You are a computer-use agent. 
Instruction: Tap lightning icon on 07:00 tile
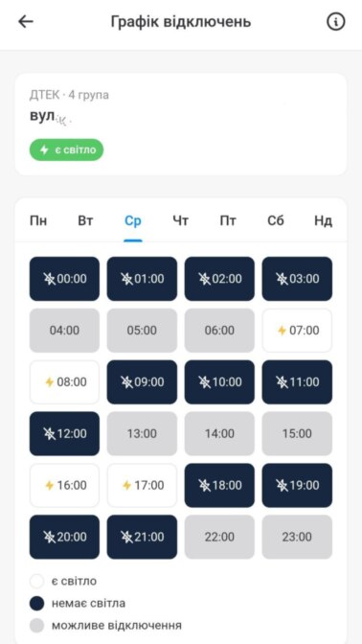coord(282,331)
